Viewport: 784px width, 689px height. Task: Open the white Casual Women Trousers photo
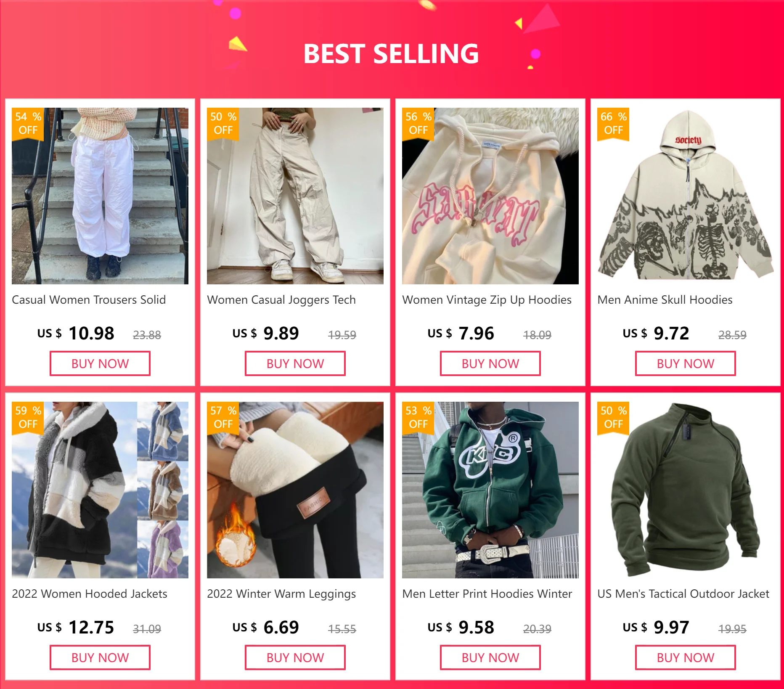(100, 196)
